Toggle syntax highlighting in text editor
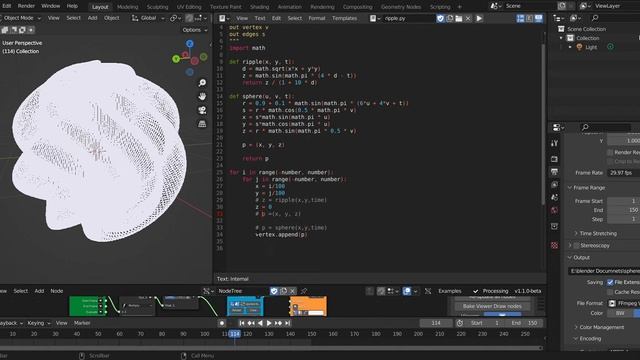 point(539,18)
